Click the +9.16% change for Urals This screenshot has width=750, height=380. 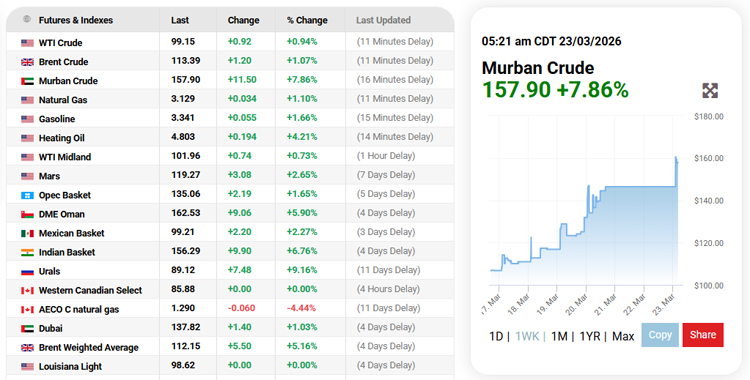[x=302, y=270]
